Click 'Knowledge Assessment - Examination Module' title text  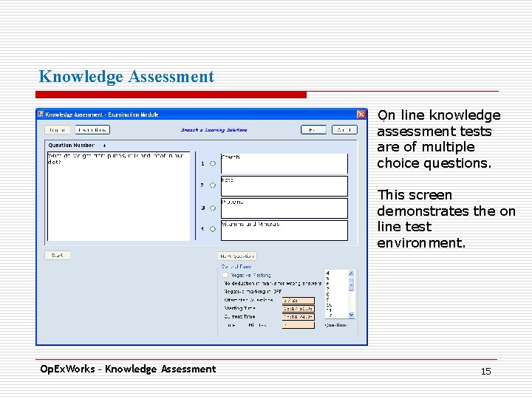[102, 115]
